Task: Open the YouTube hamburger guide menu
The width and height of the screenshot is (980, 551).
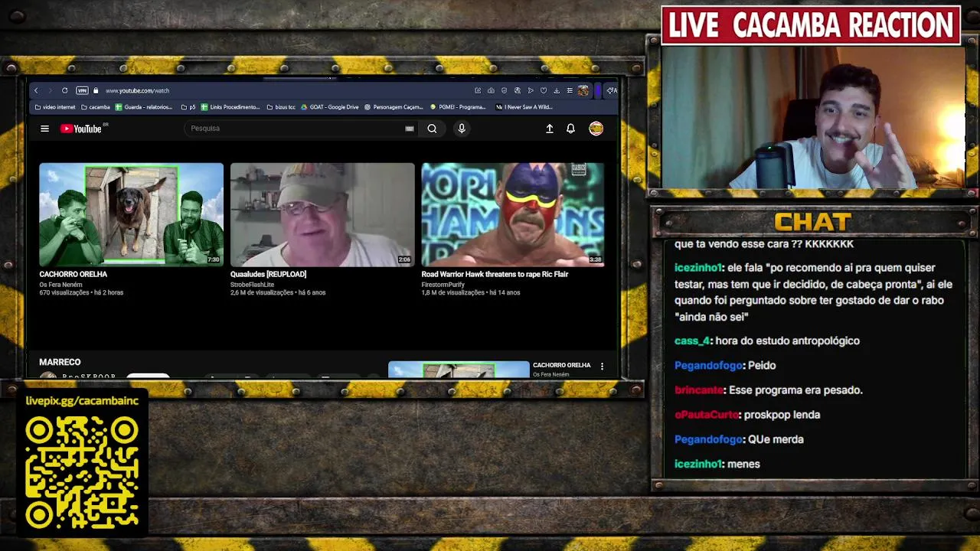Action: (44, 129)
